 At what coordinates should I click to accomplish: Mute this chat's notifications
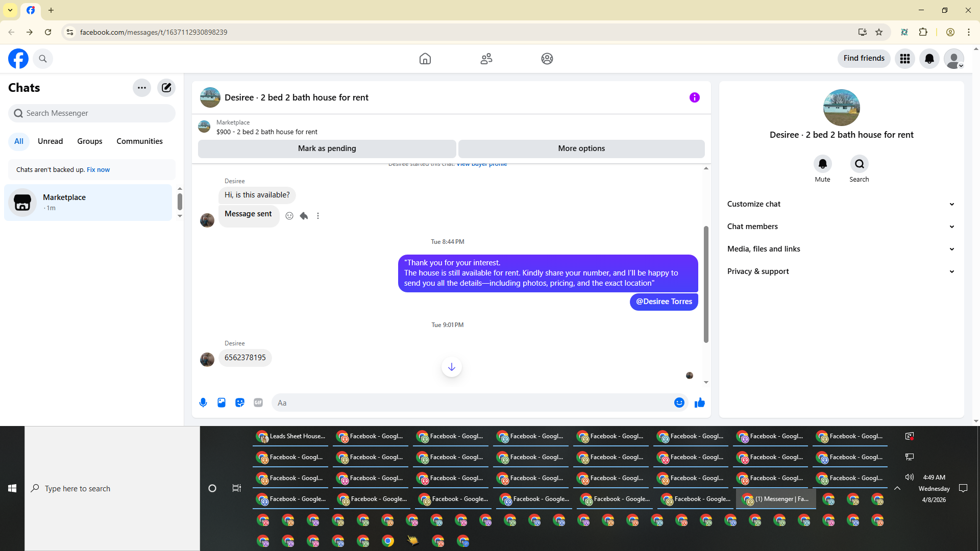click(822, 164)
